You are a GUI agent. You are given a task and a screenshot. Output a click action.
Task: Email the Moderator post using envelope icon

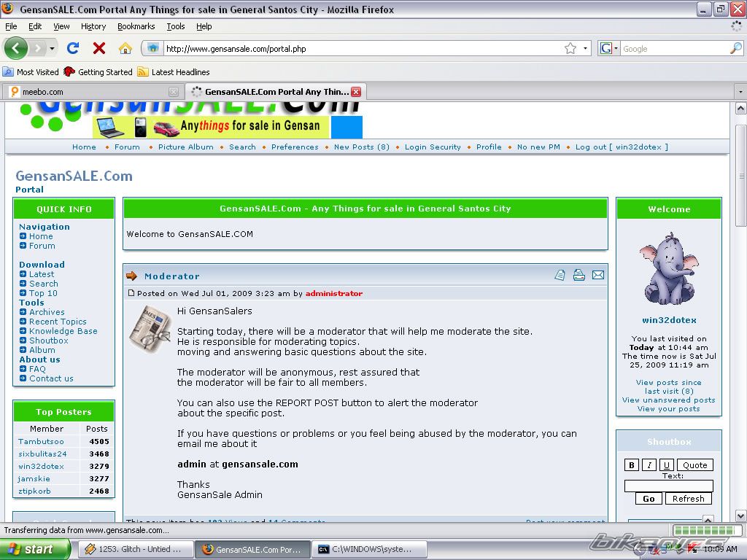click(x=598, y=275)
